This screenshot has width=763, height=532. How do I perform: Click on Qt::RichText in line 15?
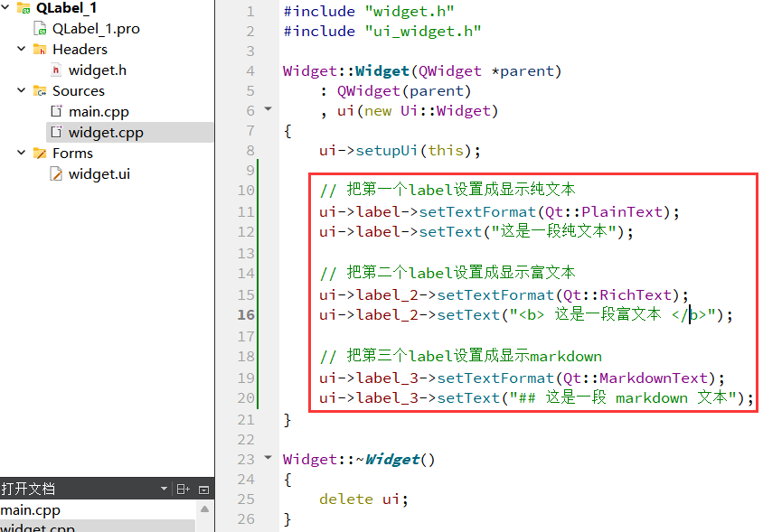tap(617, 295)
